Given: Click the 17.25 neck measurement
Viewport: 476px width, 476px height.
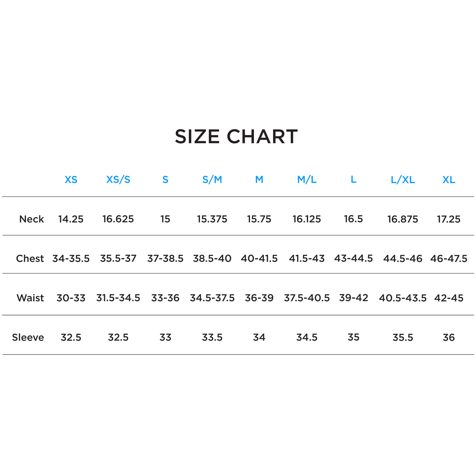Looking at the screenshot, I should [448, 219].
